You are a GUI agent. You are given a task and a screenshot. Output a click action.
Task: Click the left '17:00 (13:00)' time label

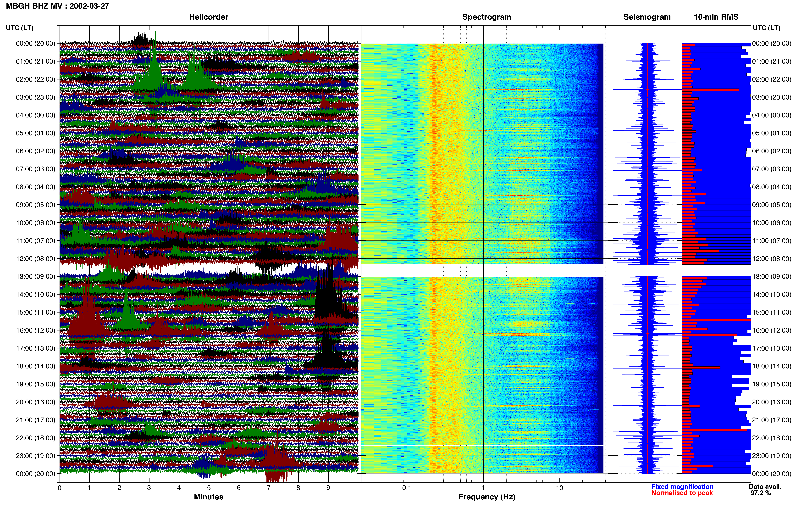click(x=36, y=348)
